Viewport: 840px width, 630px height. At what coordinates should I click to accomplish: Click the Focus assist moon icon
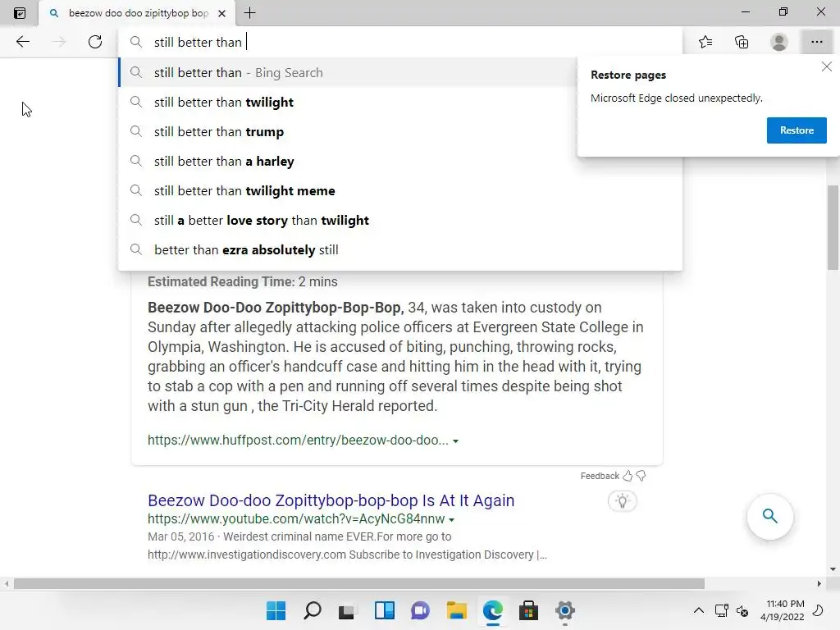[818, 610]
